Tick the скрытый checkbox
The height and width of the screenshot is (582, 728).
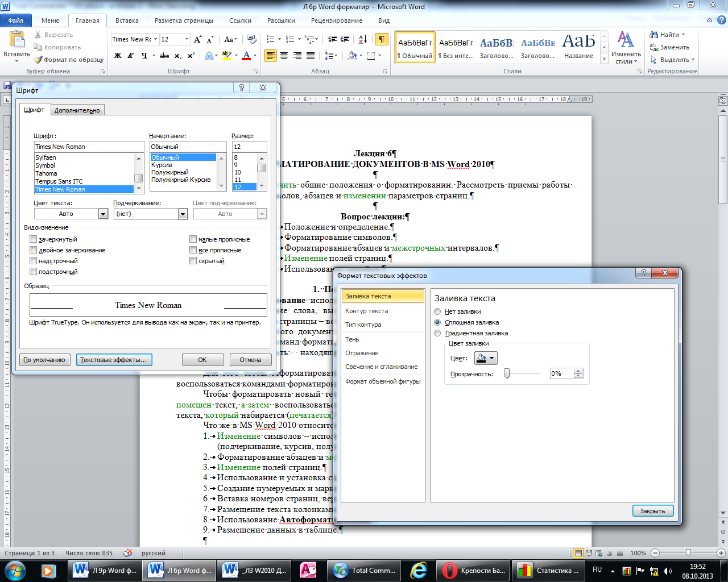click(x=193, y=261)
